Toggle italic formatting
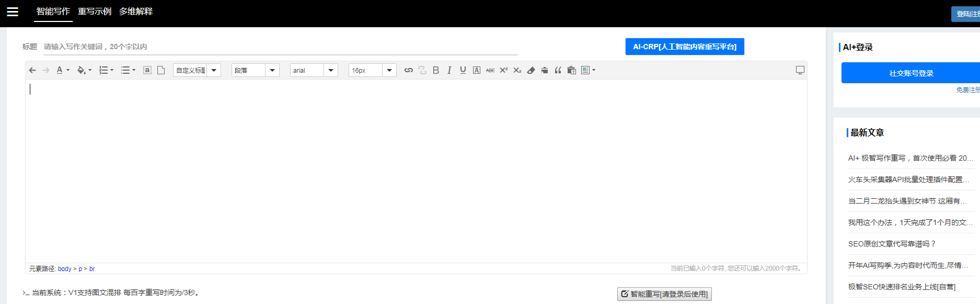 pyautogui.click(x=449, y=70)
